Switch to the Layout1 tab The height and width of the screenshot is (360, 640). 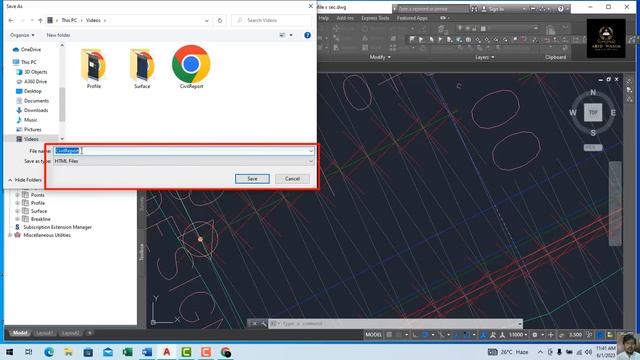[44, 333]
